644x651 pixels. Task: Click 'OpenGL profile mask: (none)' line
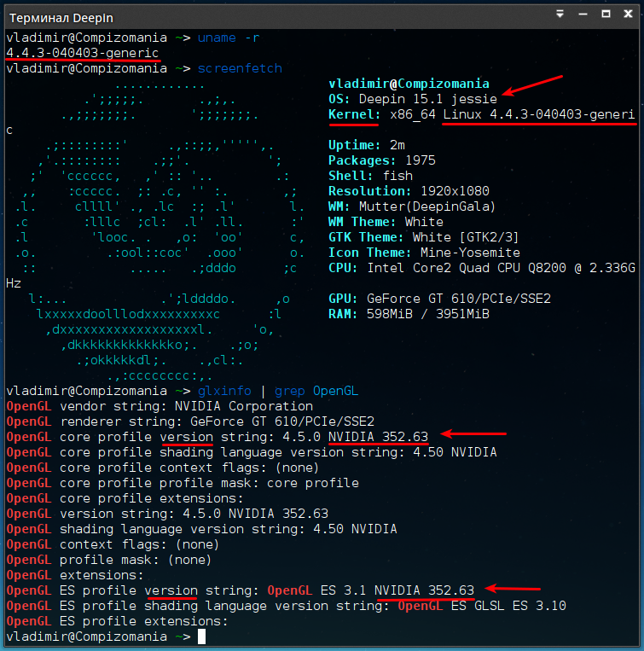pos(108,560)
